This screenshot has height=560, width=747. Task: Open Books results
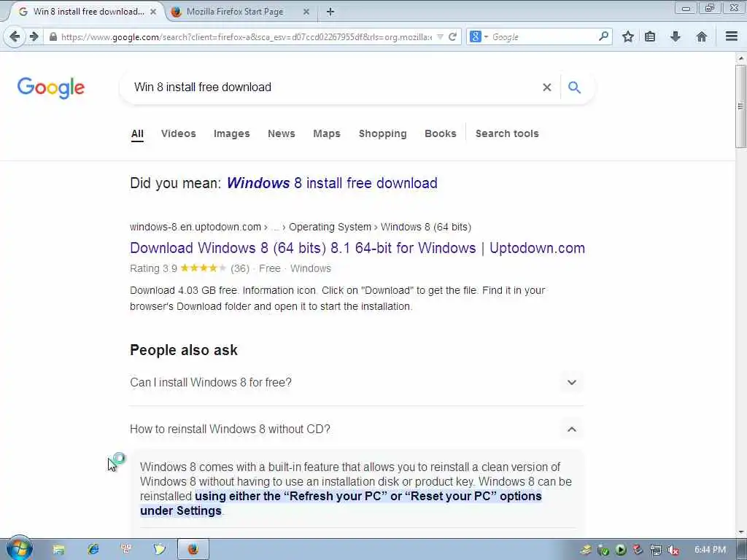(x=440, y=134)
